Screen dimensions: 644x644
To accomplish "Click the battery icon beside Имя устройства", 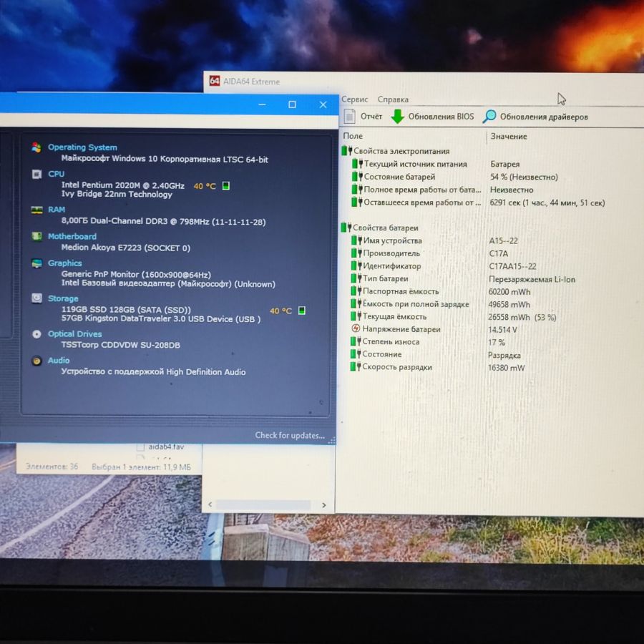I will tap(357, 240).
